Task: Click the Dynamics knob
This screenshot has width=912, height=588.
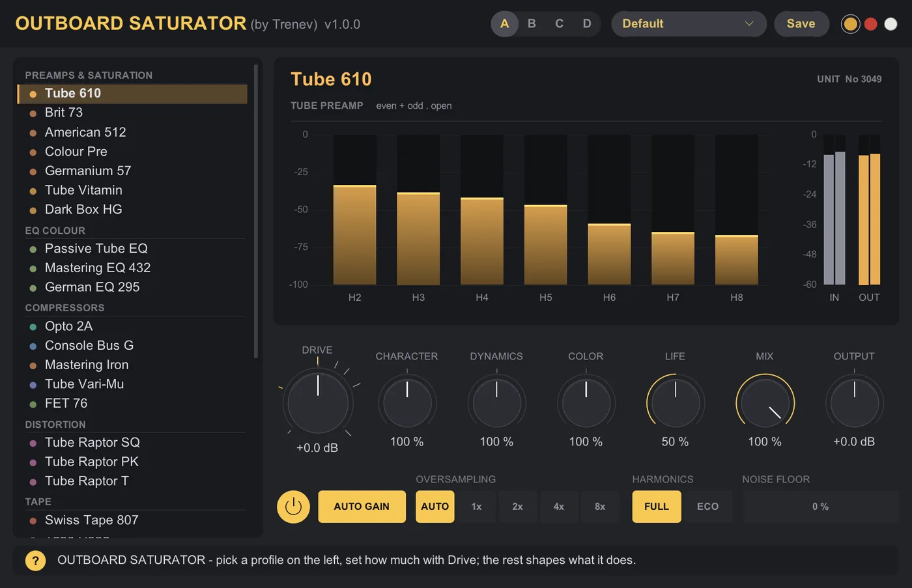Action: tap(496, 402)
